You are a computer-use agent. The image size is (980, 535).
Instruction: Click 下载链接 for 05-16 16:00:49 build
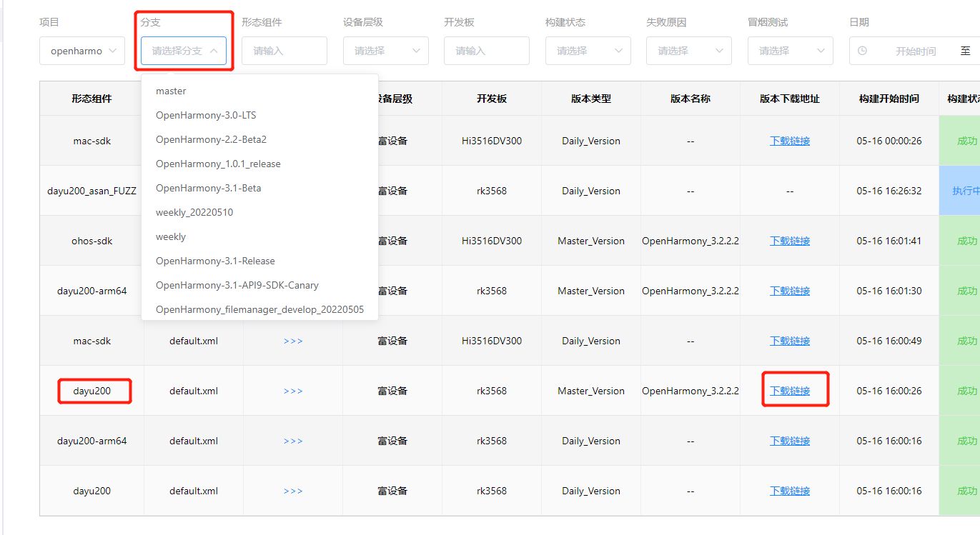[x=790, y=341]
